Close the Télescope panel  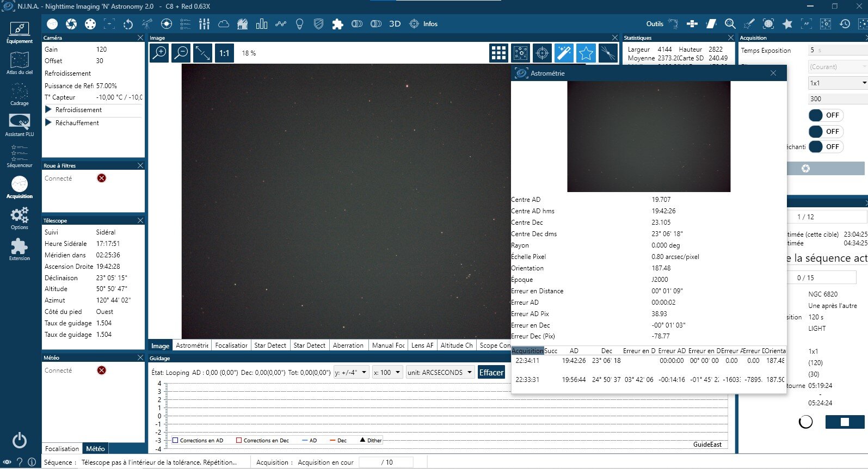click(140, 220)
